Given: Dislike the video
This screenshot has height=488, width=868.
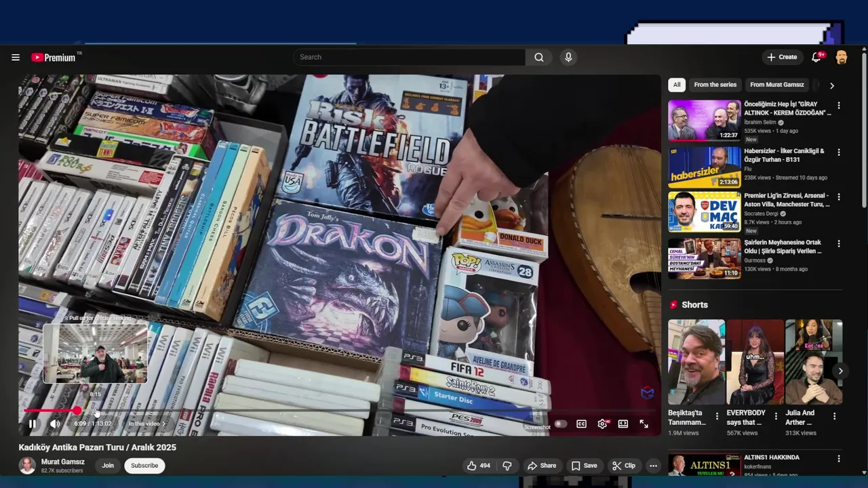Looking at the screenshot, I should tap(507, 466).
